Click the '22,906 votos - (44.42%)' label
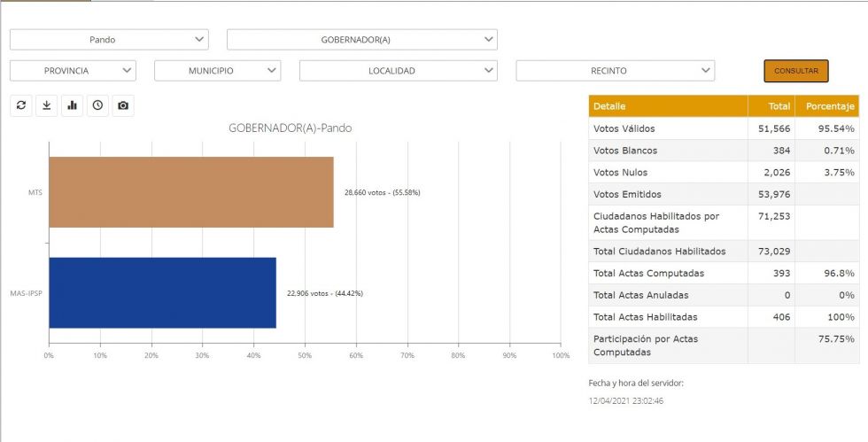 [324, 293]
